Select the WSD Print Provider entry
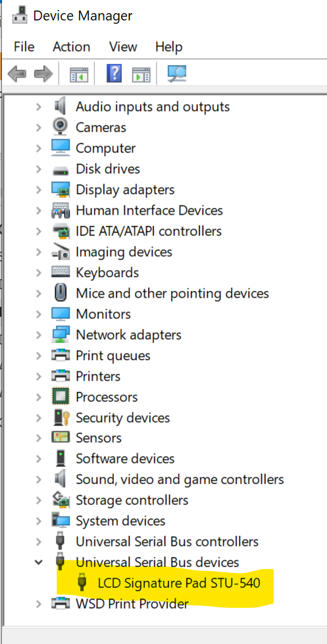The image size is (327, 644). click(132, 604)
